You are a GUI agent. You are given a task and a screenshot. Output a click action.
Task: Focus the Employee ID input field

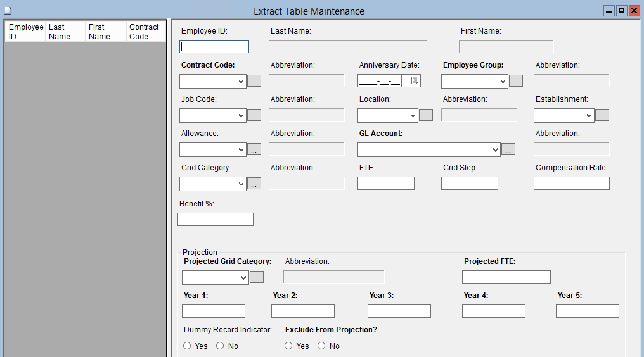tap(214, 46)
